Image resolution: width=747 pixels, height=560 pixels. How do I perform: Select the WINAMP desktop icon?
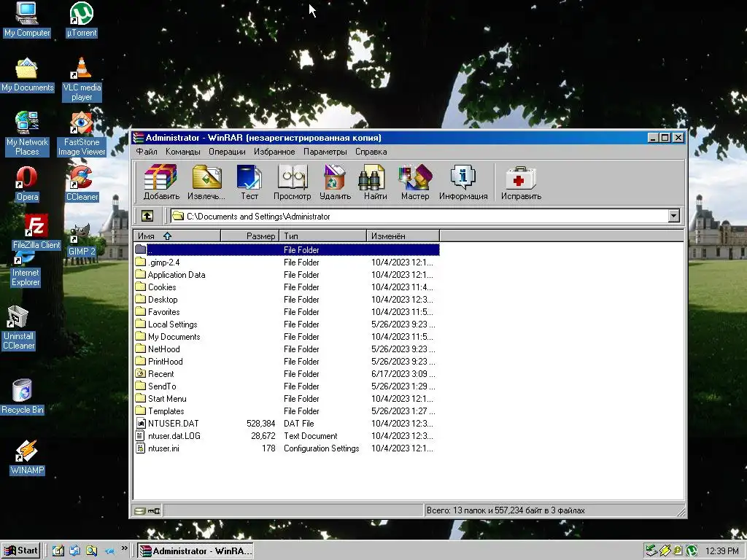pyautogui.click(x=27, y=457)
